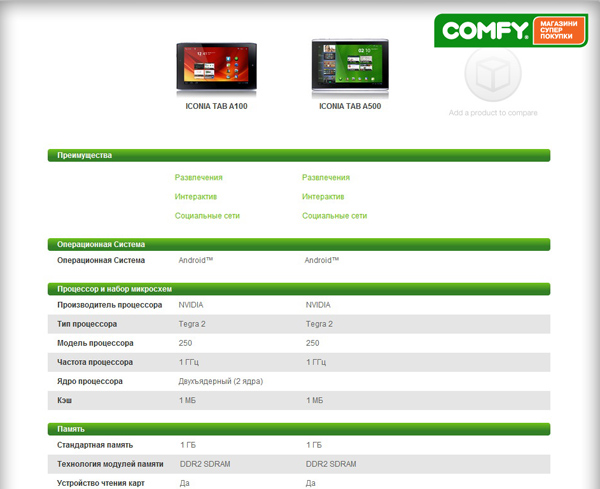Select Да card reader value for A500
This screenshot has width=600, height=489.
point(311,483)
